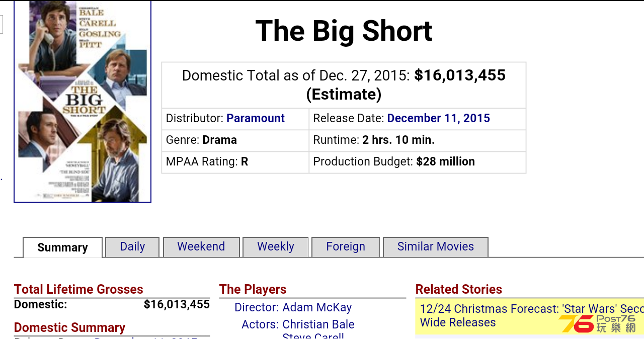644x339 pixels.
Task: Open the Weekend tab
Action: tap(201, 247)
